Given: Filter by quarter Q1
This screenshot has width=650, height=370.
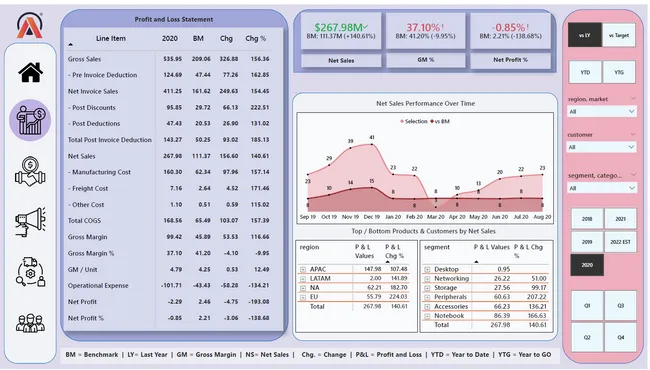Looking at the screenshot, I should pos(587,305).
